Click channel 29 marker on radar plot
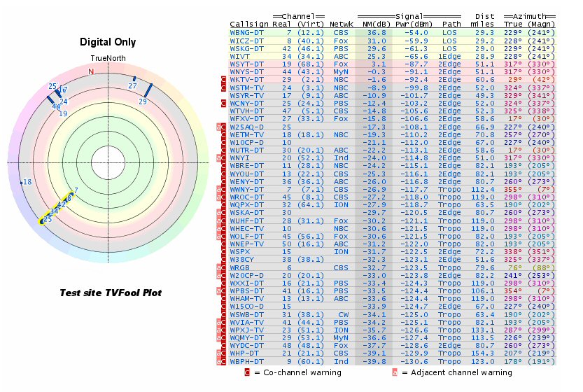 click(x=146, y=91)
